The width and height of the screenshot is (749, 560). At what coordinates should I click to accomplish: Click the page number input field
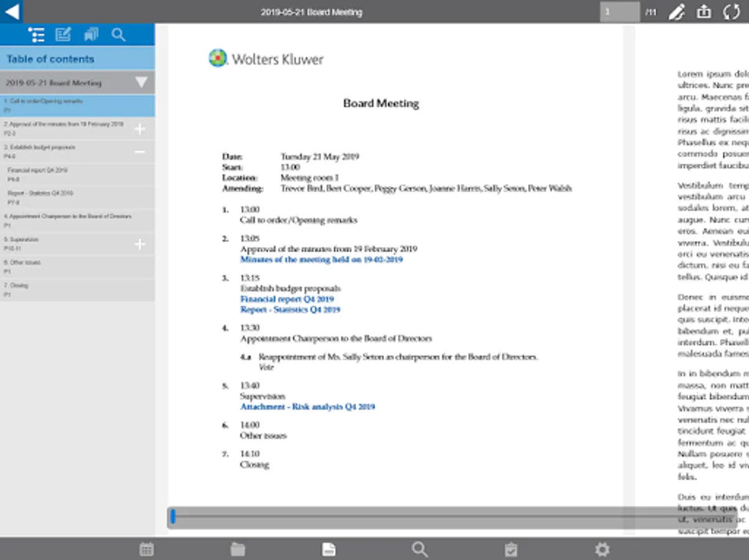[x=619, y=12]
